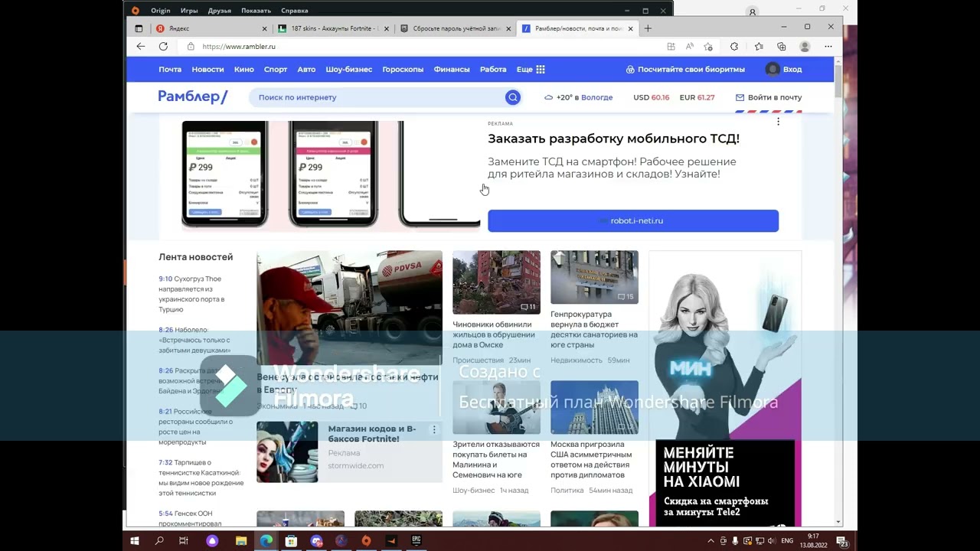
Task: Open Edge tab actions menu icon
Action: (139, 28)
